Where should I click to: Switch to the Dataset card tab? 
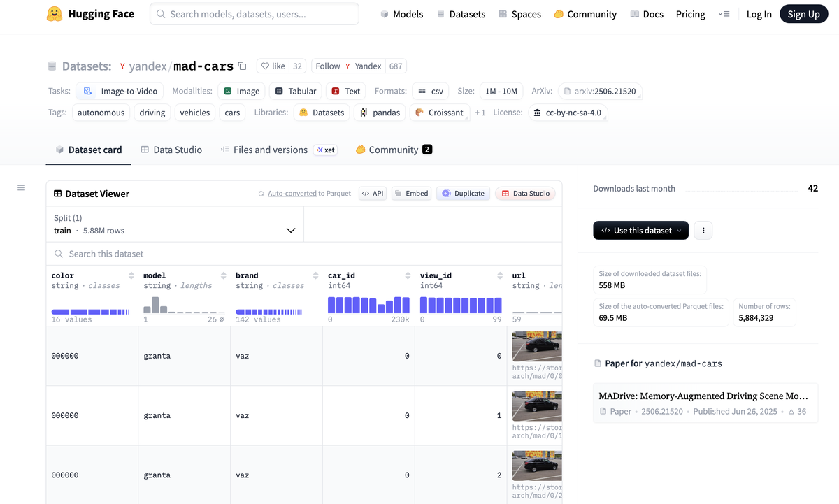click(x=88, y=150)
